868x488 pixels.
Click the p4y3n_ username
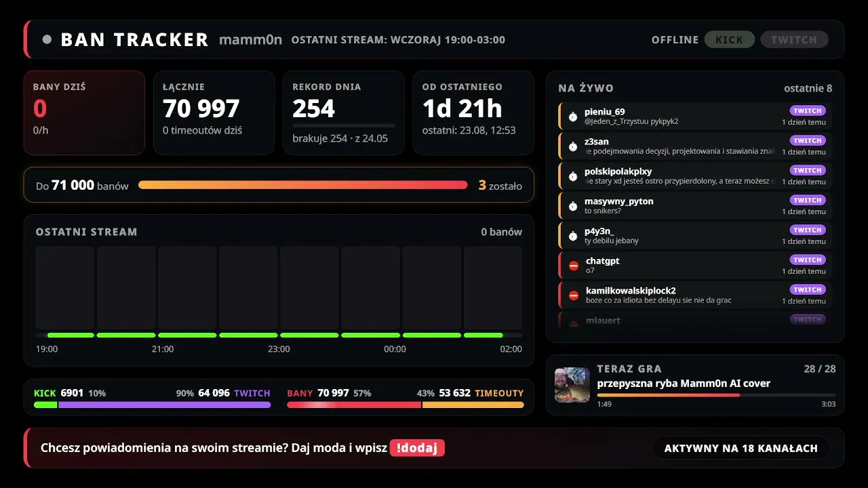[x=599, y=231]
